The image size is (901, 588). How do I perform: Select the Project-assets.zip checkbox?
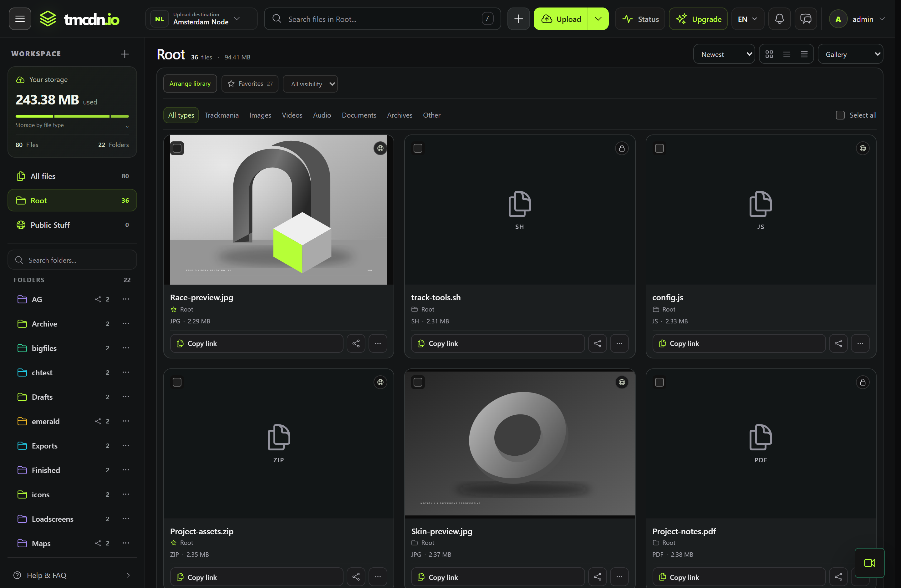click(177, 382)
